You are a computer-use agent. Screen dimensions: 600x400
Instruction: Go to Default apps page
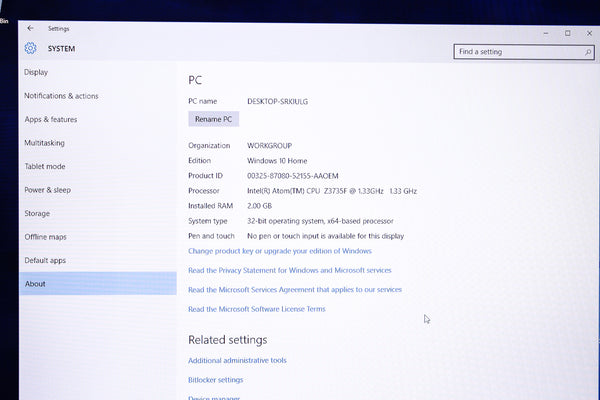click(x=45, y=260)
